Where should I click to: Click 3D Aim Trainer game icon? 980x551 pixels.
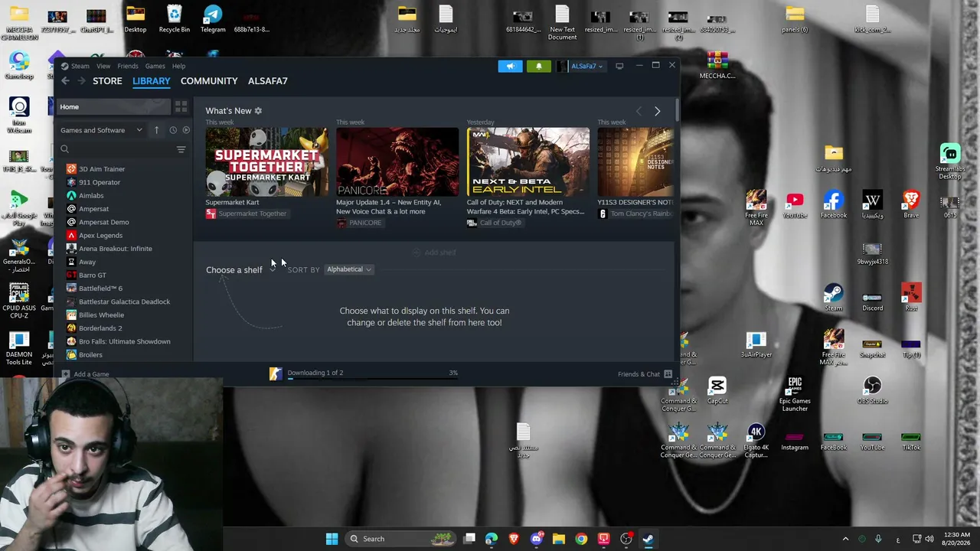click(71, 169)
